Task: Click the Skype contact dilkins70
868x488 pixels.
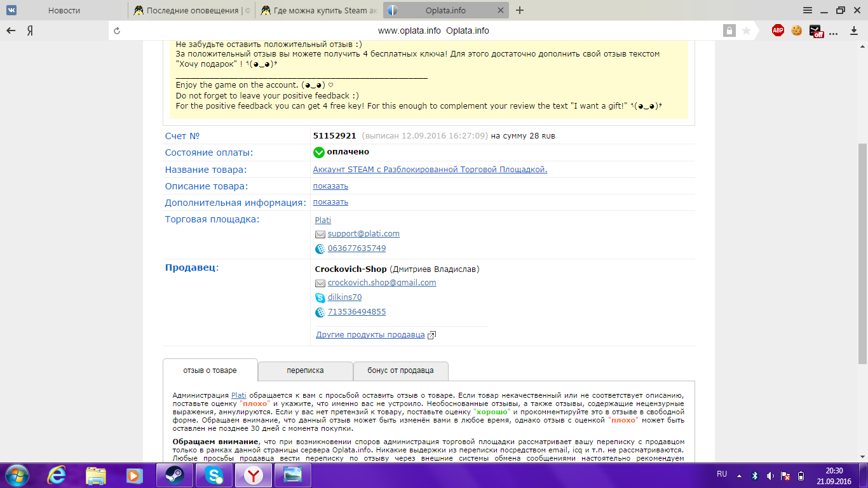Action: 345,297
